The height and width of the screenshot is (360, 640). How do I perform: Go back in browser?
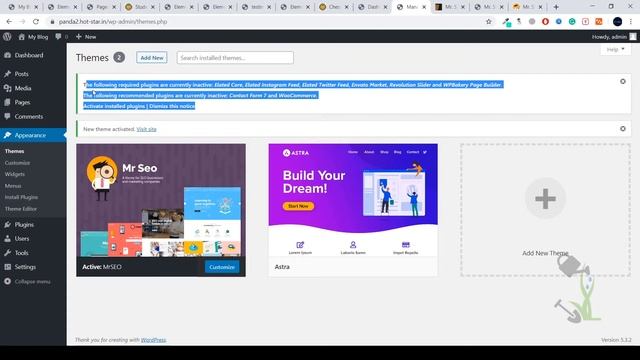pos(9,22)
